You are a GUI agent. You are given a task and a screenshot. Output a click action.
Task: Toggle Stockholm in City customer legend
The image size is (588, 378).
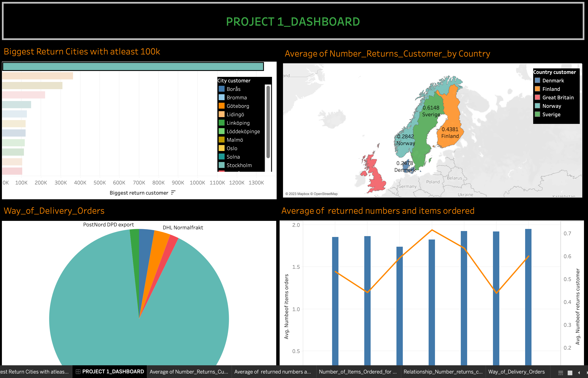(239, 165)
